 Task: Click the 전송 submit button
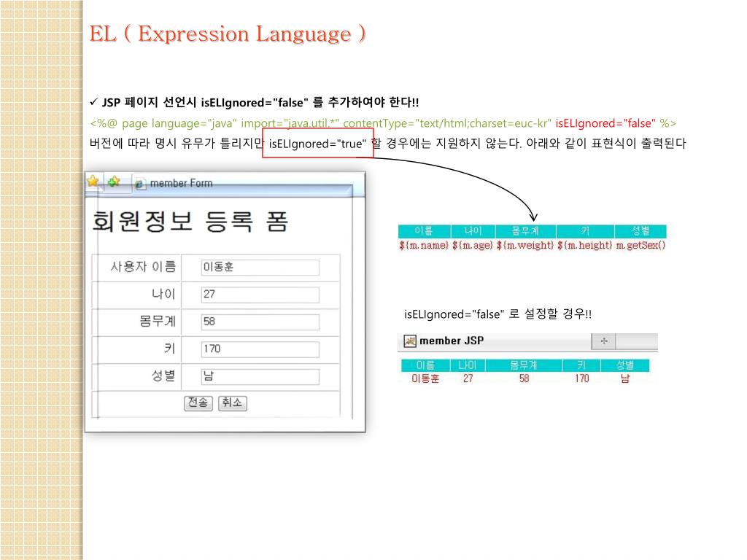coord(198,402)
